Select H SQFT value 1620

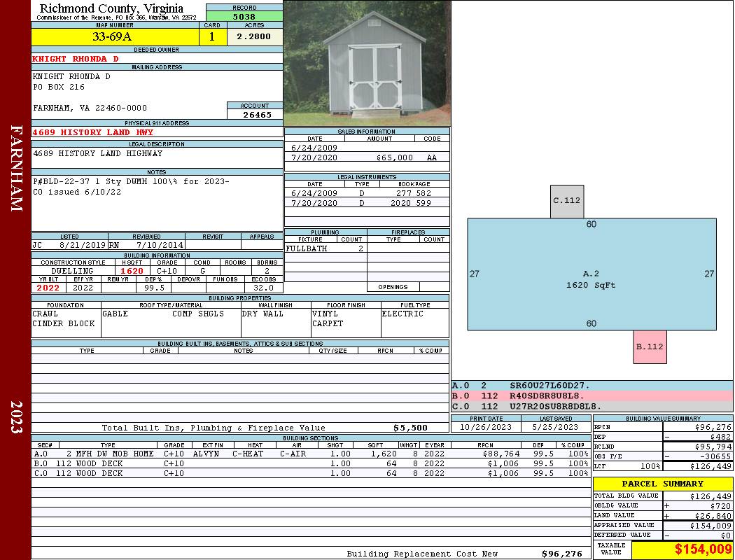point(132,271)
